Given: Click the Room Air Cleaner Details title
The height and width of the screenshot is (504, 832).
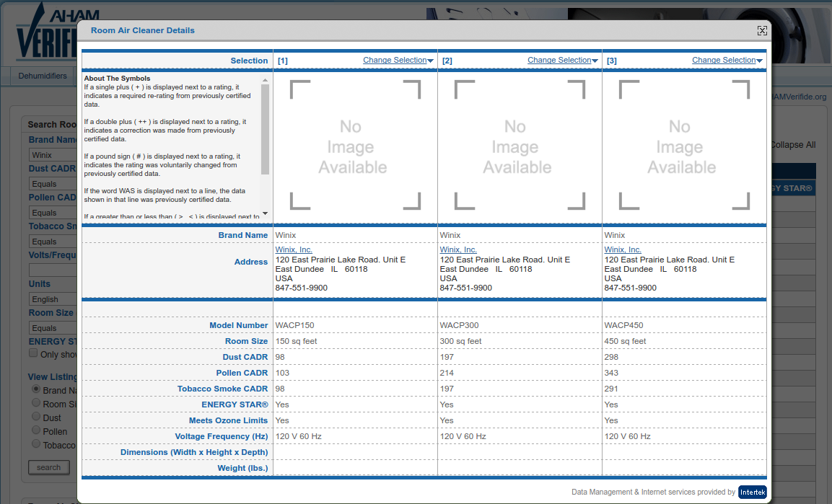Looking at the screenshot, I should tap(143, 31).
